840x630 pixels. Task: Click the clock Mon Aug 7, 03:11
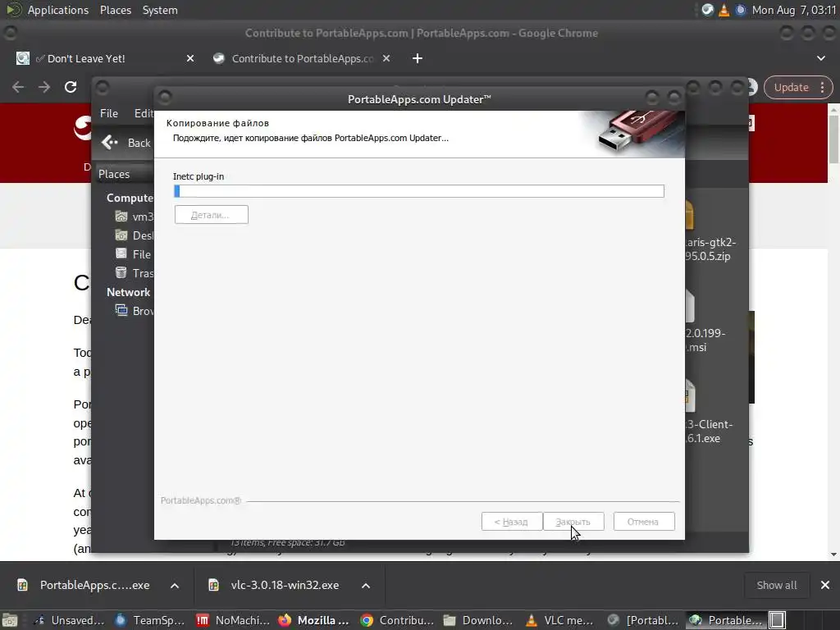point(794,10)
